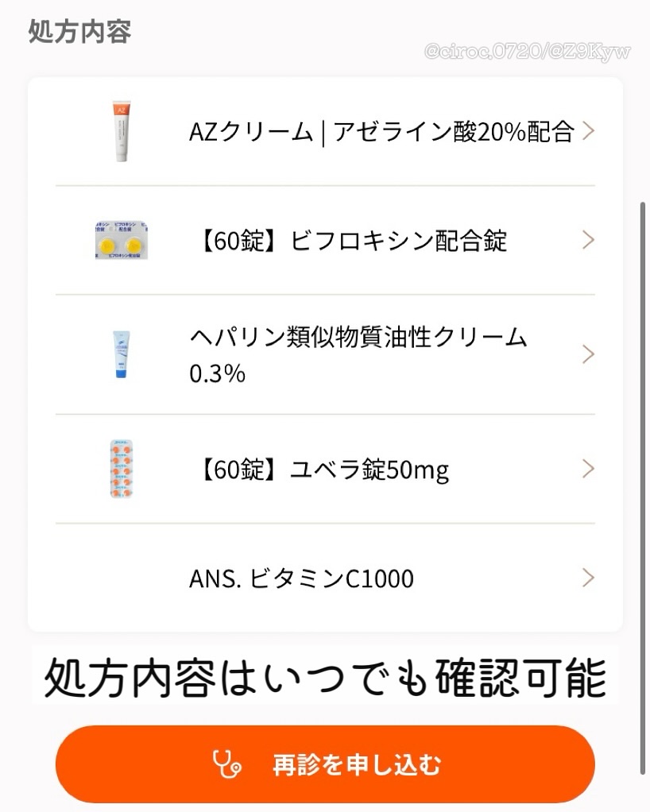Tap the 処方内容 section heading
650x812 pixels.
coord(79,32)
